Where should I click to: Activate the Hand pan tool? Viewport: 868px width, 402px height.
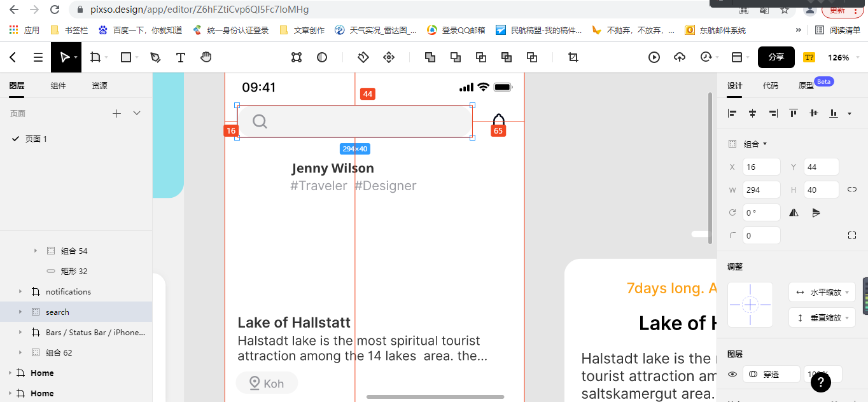(206, 57)
